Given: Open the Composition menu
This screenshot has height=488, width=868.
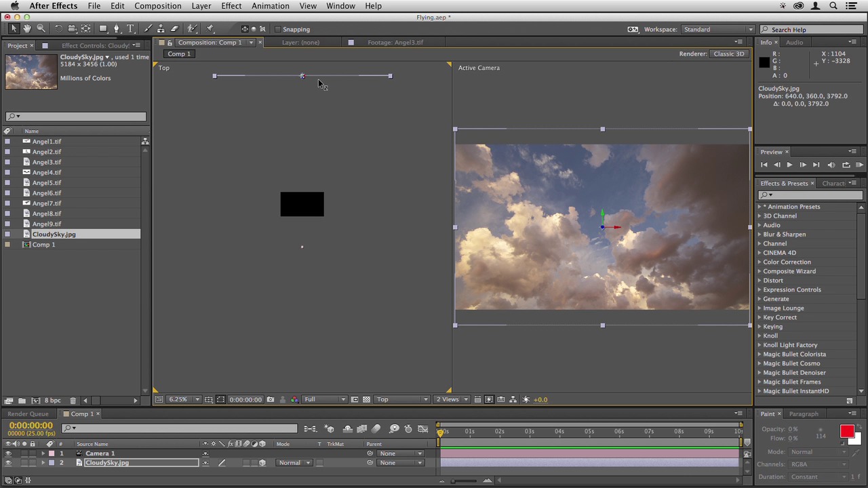Looking at the screenshot, I should [157, 6].
